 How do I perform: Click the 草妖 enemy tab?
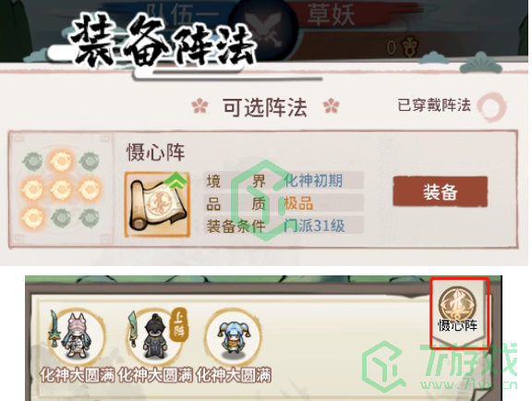[331, 14]
